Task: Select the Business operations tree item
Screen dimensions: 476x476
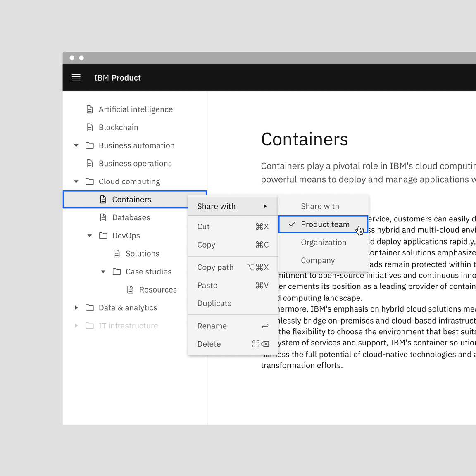Action: [135, 164]
